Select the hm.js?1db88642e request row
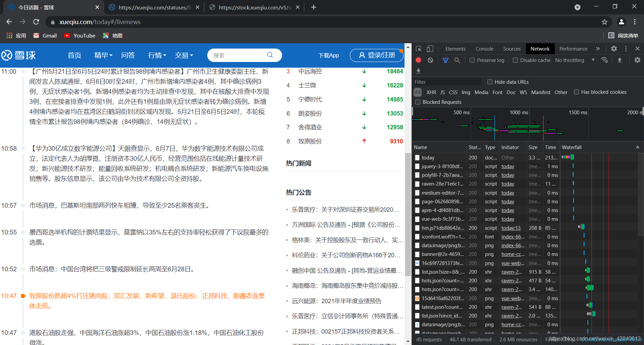The image size is (644, 345). point(525,228)
